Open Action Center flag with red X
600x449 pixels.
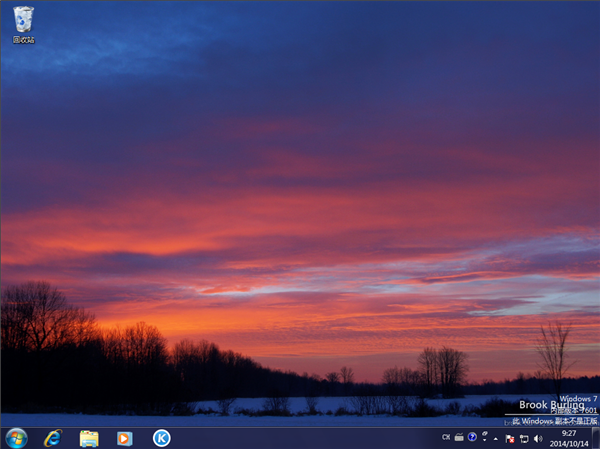(x=510, y=438)
